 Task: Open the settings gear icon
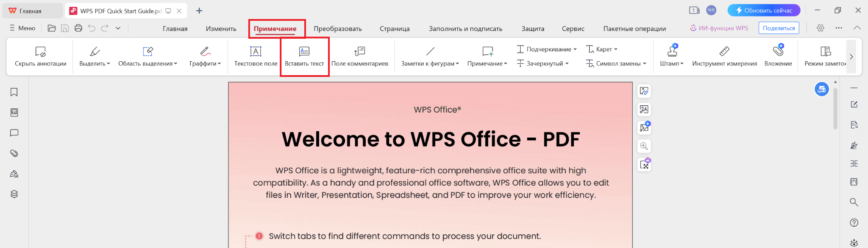(x=821, y=28)
